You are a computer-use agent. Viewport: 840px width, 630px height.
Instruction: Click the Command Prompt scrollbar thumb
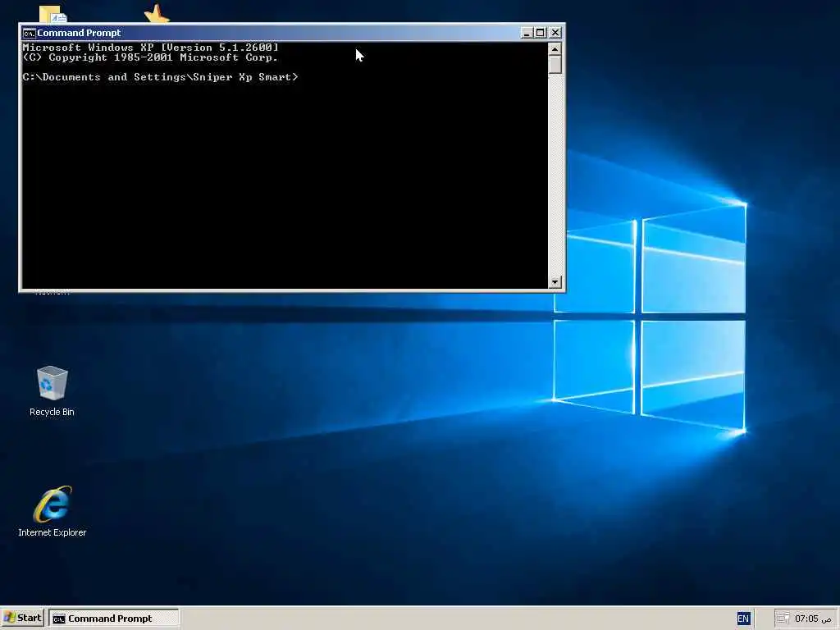click(555, 65)
